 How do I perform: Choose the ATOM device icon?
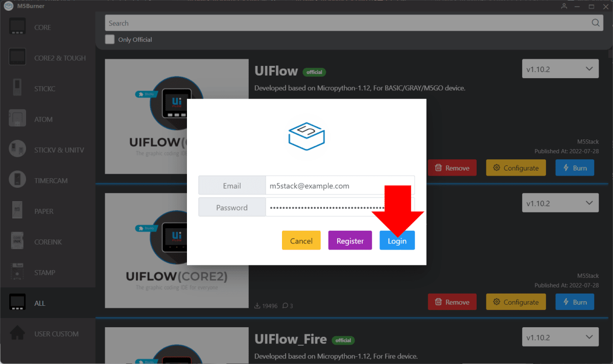point(17,119)
